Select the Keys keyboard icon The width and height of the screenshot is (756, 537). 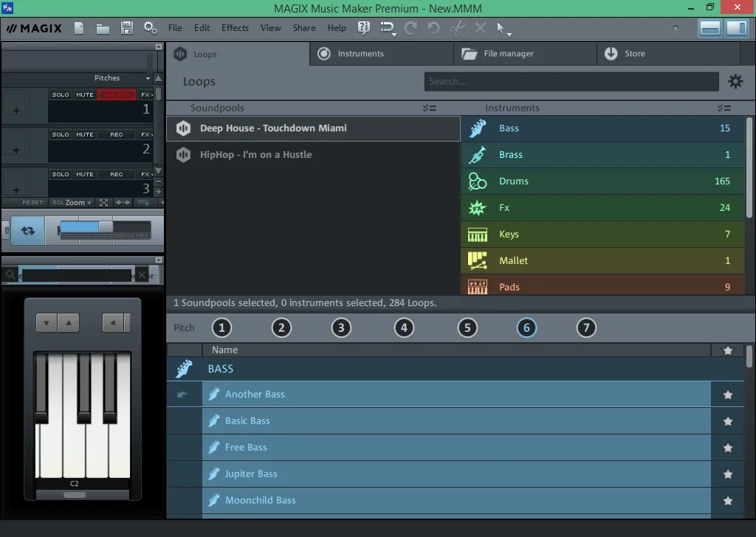[478, 235]
